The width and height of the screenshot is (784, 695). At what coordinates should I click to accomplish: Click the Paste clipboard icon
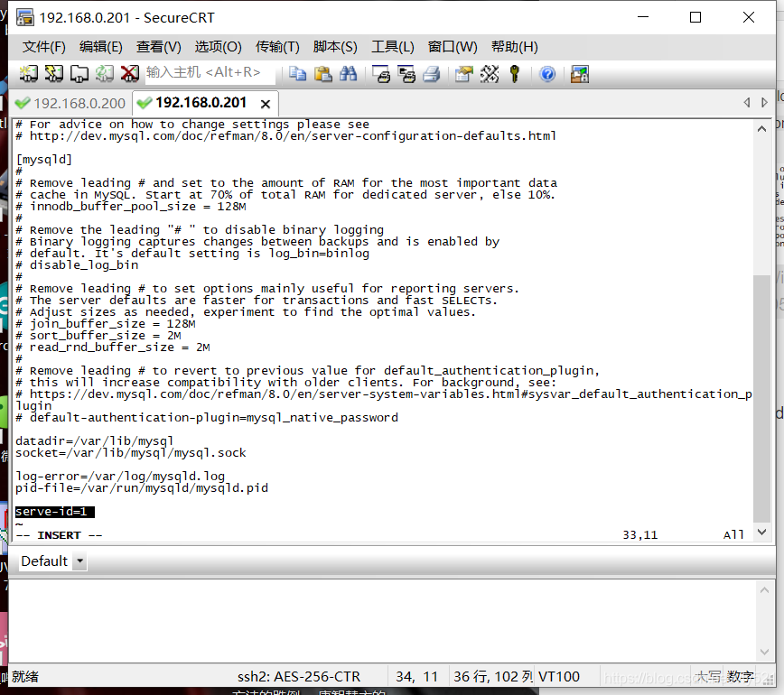[323, 74]
